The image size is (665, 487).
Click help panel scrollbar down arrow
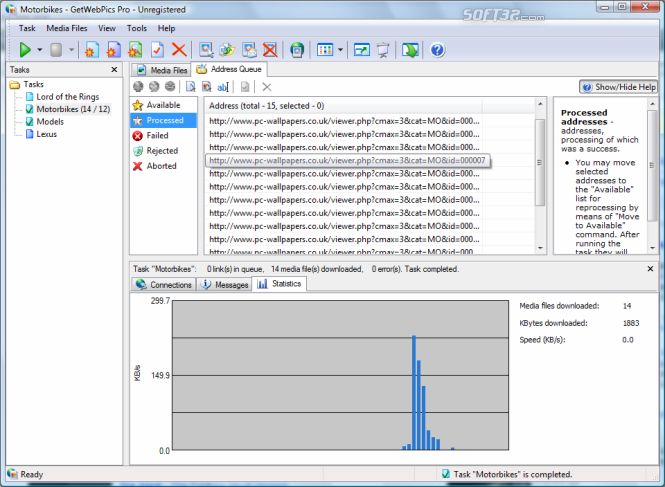[x=652, y=248]
